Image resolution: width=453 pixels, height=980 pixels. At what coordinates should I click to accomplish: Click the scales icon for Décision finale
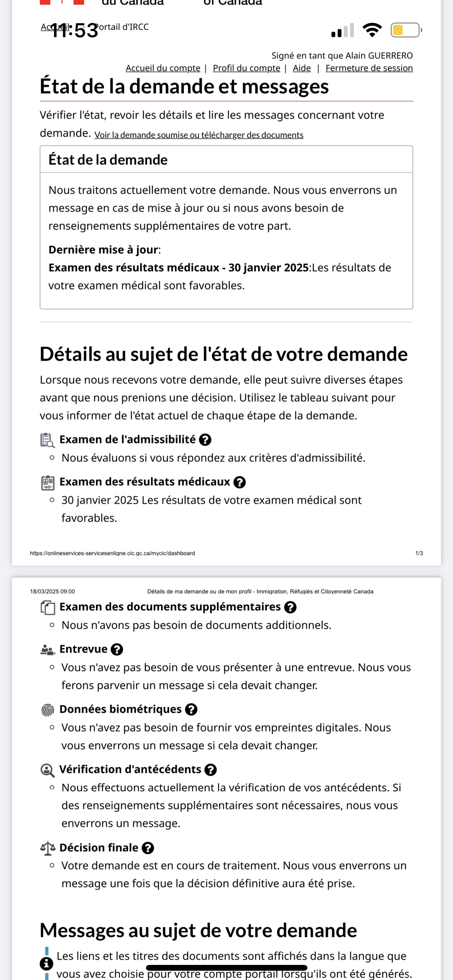48,848
